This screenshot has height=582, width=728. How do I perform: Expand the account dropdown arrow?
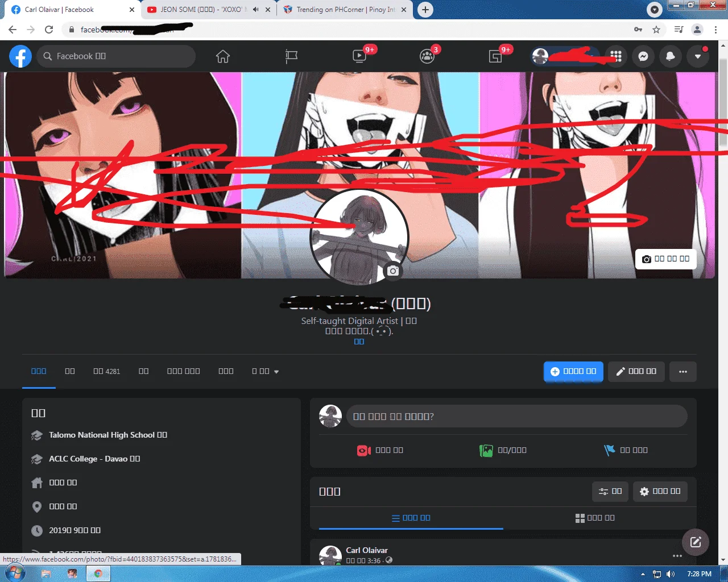(698, 56)
